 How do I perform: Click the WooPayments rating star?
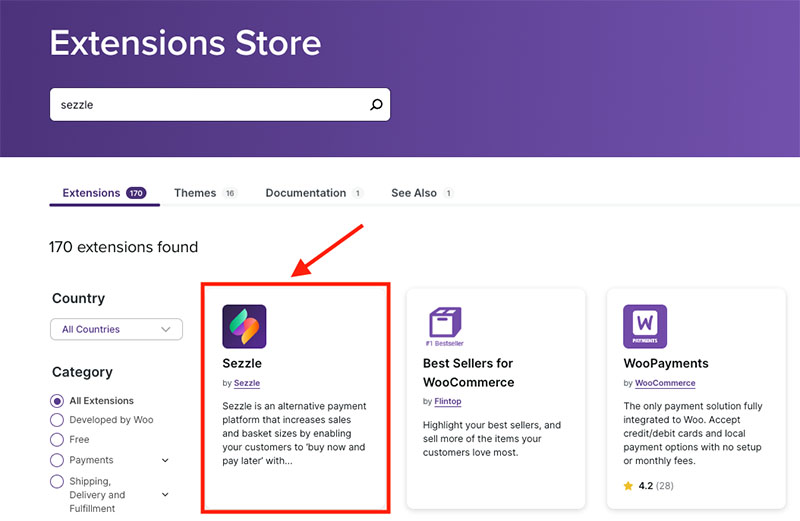coord(628,486)
